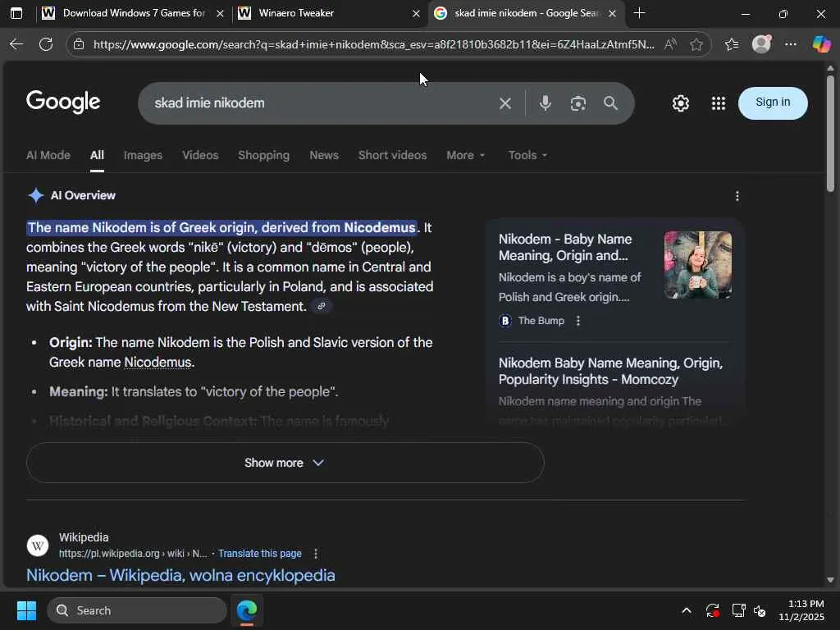This screenshot has width=840, height=630.
Task: Click the sync status tray icon
Action: coord(712,610)
